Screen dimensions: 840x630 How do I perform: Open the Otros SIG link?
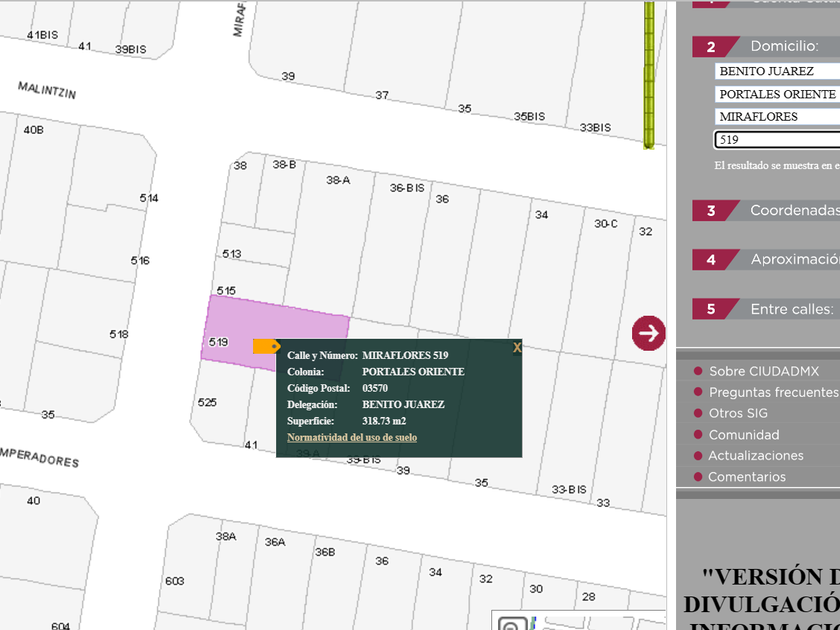pos(738,413)
